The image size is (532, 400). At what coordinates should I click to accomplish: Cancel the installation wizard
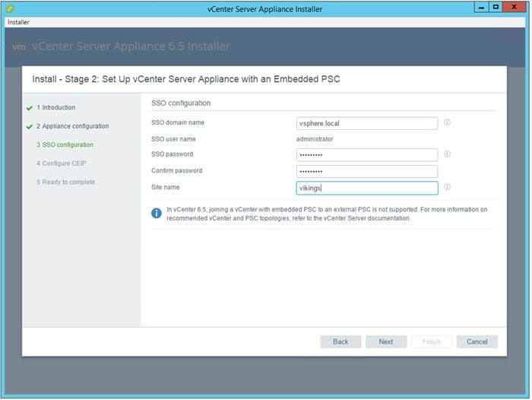pos(477,341)
